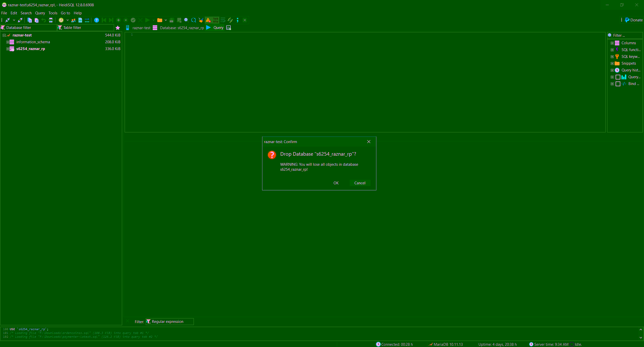Expand the information_schema database node
This screenshot has height=347, width=644.
click(x=8, y=42)
